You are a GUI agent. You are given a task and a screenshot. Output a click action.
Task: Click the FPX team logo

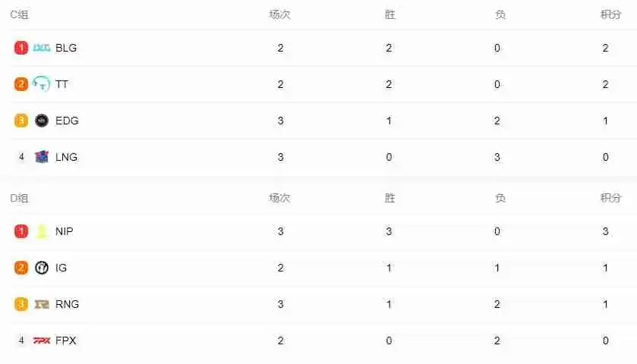click(42, 340)
